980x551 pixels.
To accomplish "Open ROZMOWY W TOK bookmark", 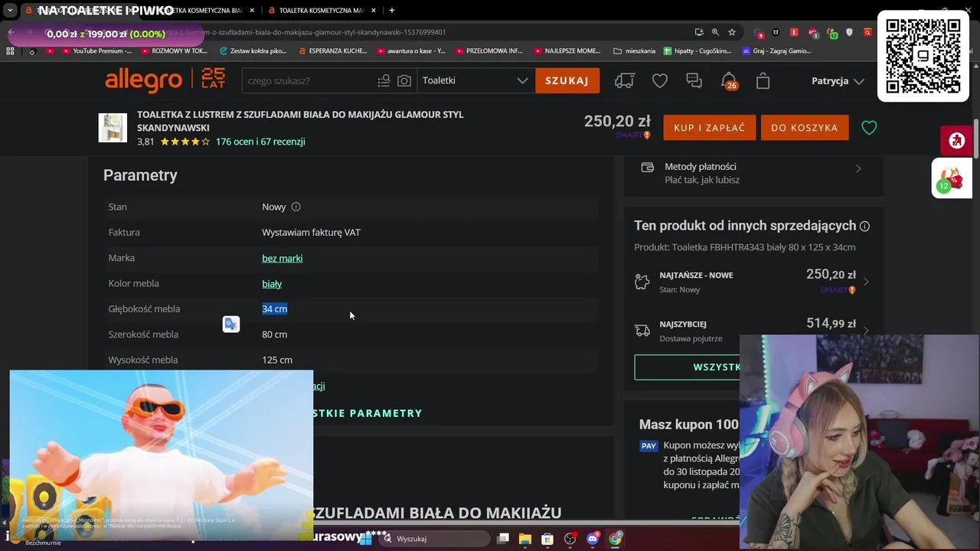I will point(174,51).
